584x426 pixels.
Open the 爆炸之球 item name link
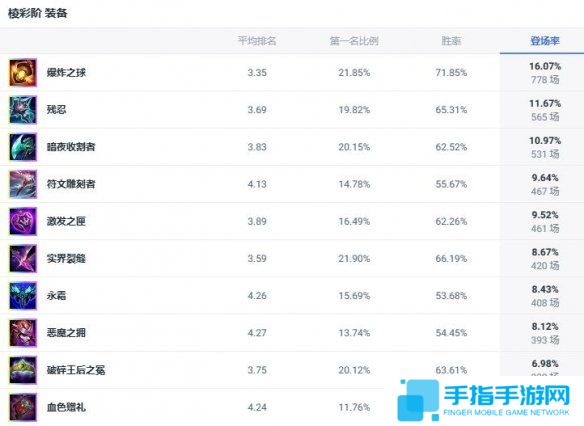[x=66, y=72]
